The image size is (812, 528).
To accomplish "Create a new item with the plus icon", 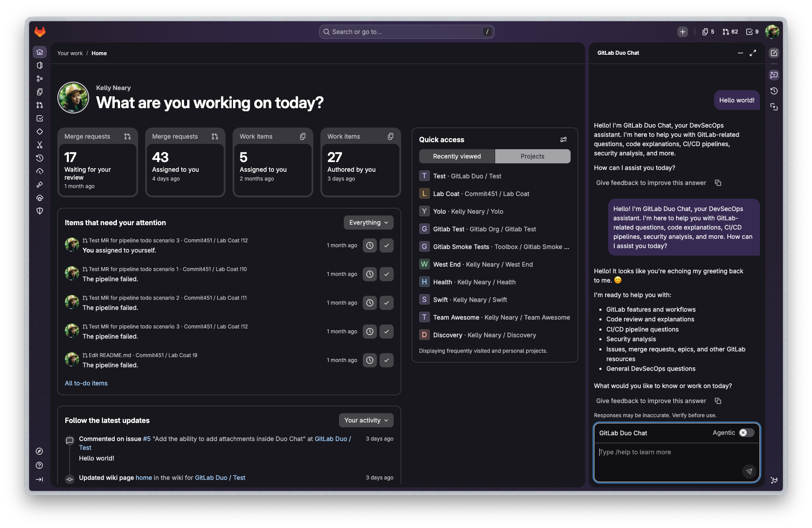I will click(682, 31).
